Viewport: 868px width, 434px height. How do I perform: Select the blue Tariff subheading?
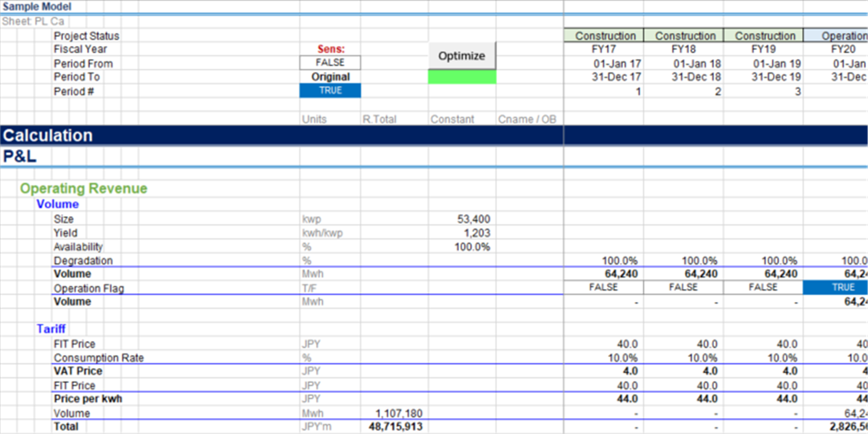(x=51, y=328)
